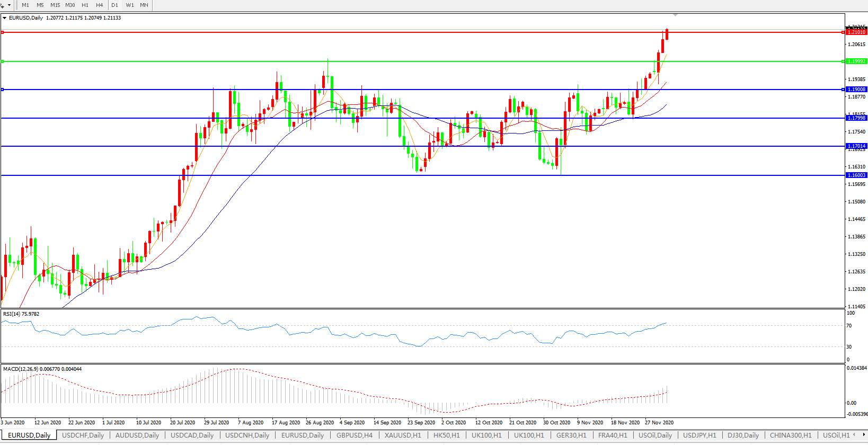Toggle the M1 timeframe button

[25, 5]
